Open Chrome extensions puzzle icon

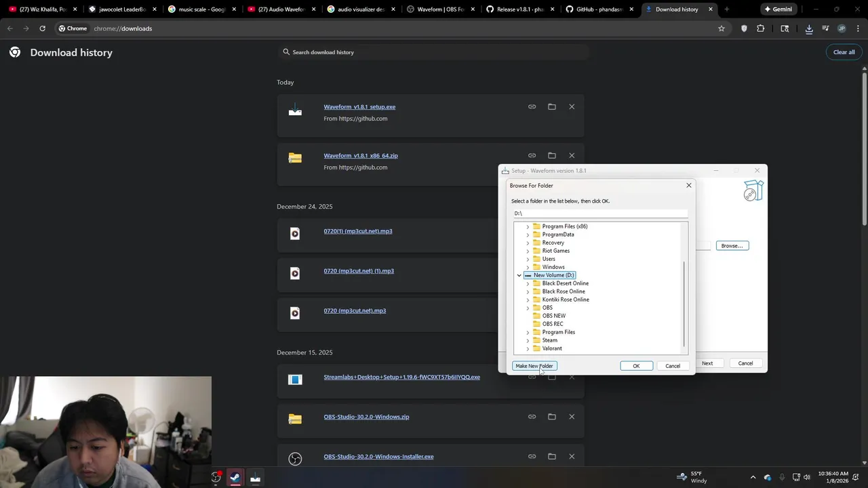pyautogui.click(x=760, y=28)
